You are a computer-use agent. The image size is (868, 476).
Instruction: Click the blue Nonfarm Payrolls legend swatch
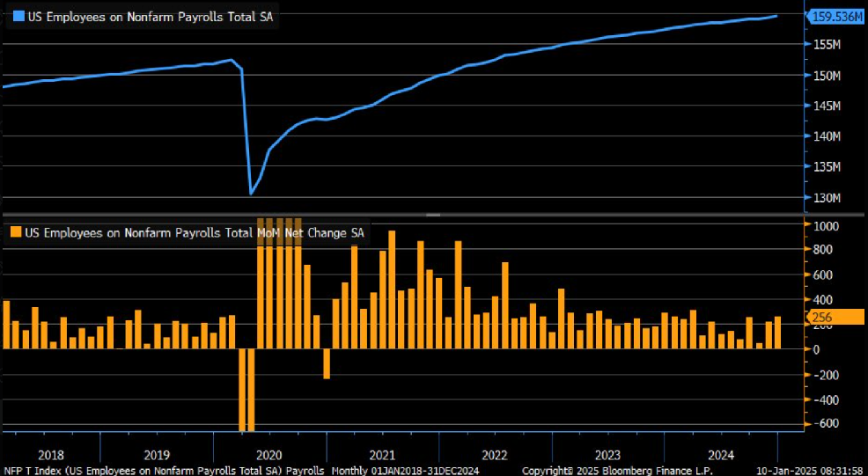(x=17, y=18)
